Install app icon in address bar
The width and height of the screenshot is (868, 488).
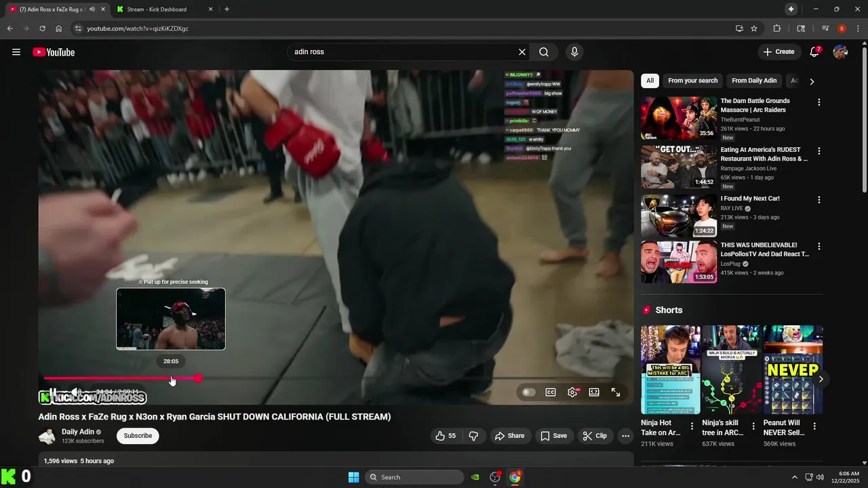point(739,28)
